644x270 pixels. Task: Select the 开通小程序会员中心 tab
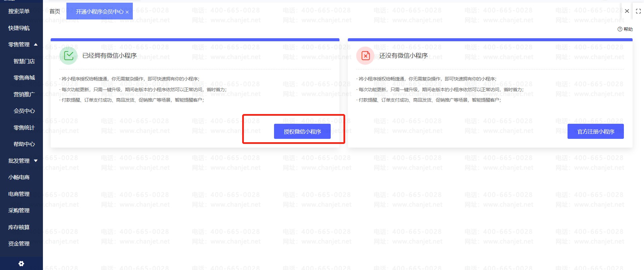99,11
